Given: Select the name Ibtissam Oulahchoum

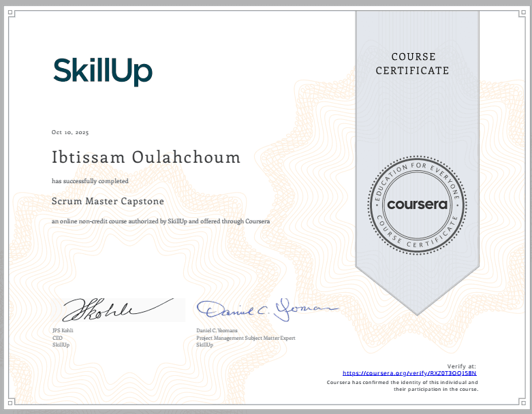Looking at the screenshot, I should click(x=146, y=157).
